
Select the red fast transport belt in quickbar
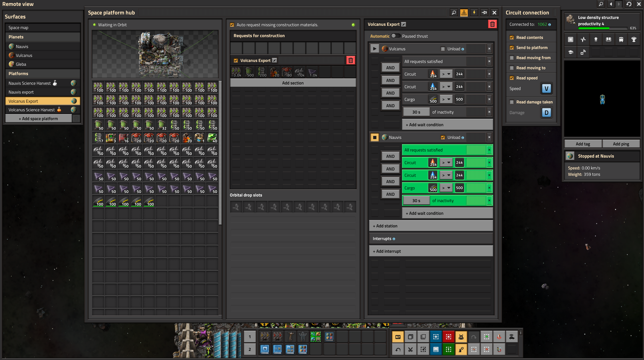point(277,337)
